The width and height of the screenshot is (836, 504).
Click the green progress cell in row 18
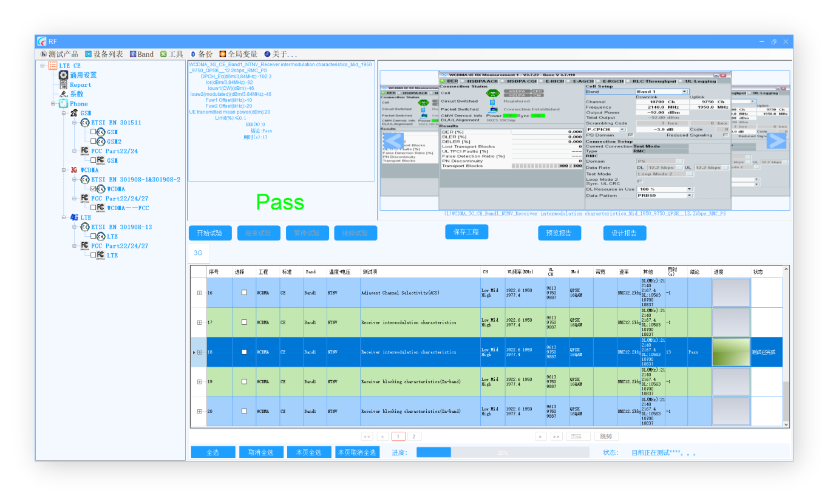(x=731, y=352)
